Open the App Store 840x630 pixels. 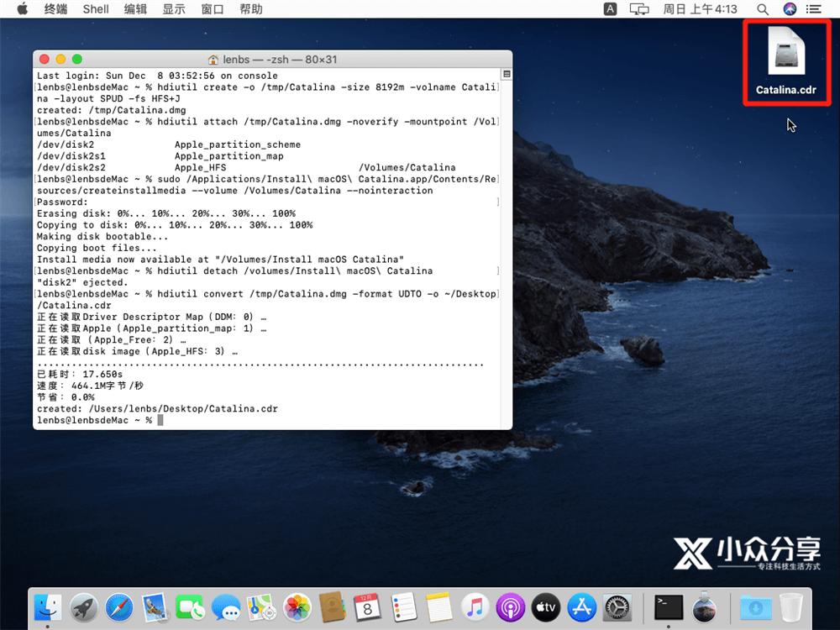(580, 607)
